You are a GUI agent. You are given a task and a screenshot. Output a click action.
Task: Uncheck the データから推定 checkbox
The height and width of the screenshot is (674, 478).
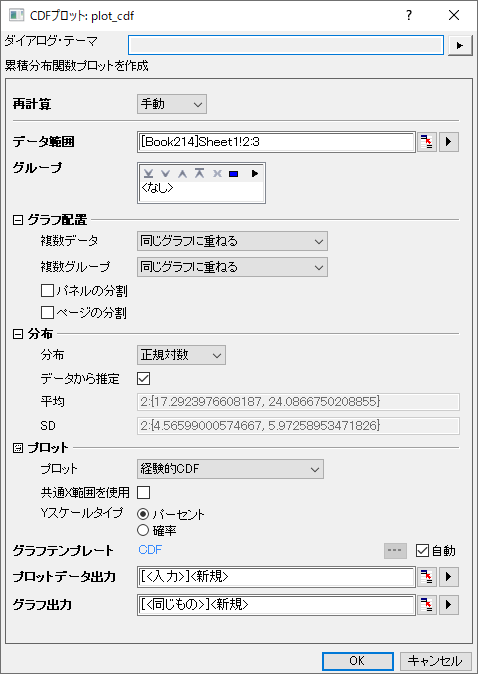143,379
